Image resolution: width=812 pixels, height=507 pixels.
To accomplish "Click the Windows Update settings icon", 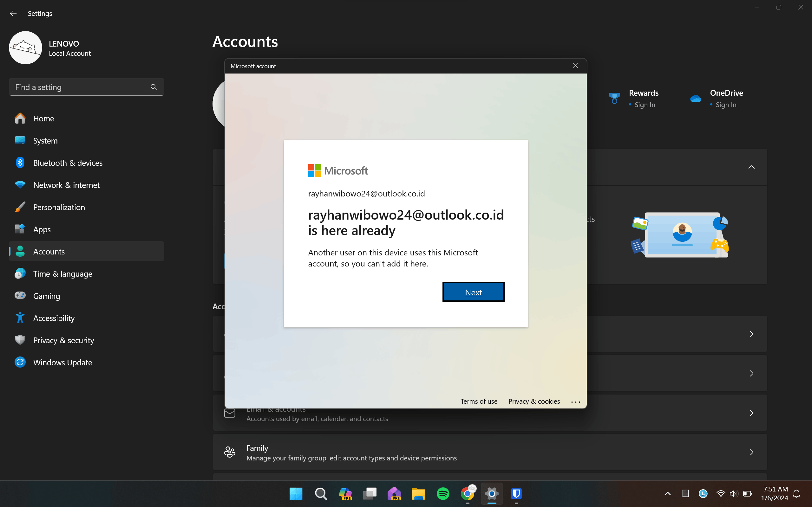I will point(21,362).
